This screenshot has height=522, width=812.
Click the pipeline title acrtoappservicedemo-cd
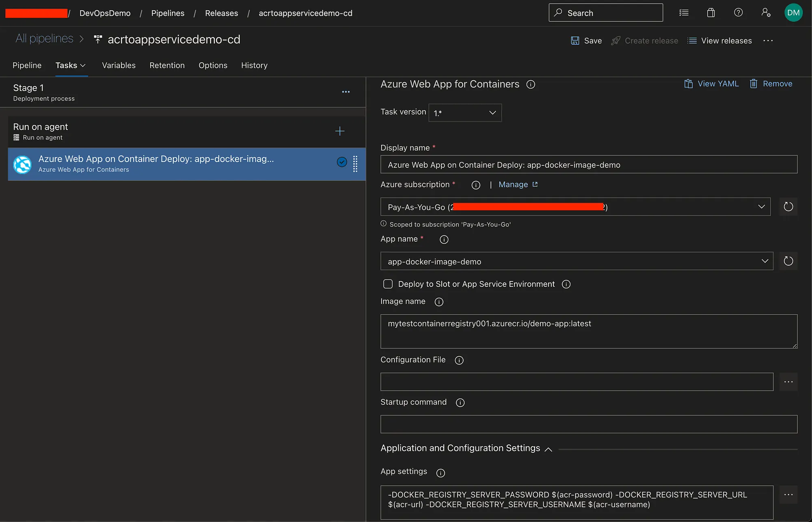(x=174, y=39)
